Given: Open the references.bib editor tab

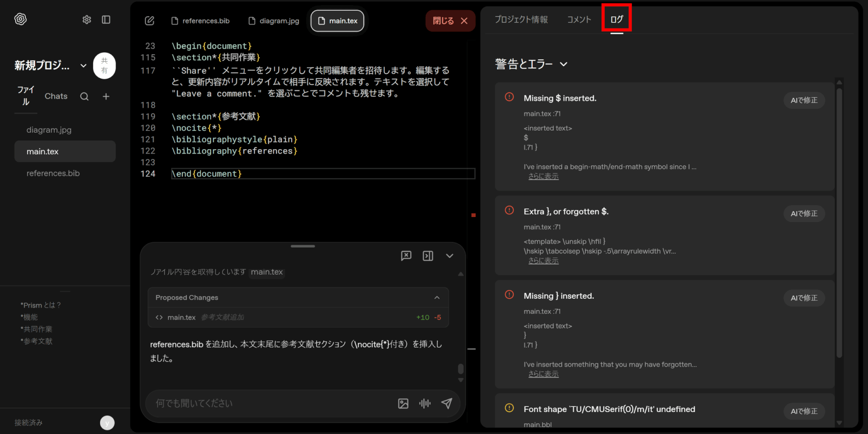Looking at the screenshot, I should point(200,21).
